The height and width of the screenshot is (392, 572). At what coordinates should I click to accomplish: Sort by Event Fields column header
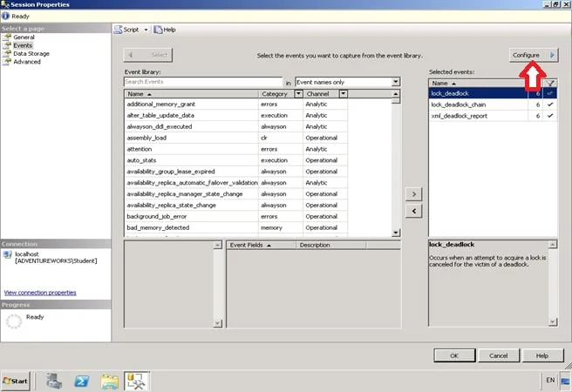coord(262,245)
